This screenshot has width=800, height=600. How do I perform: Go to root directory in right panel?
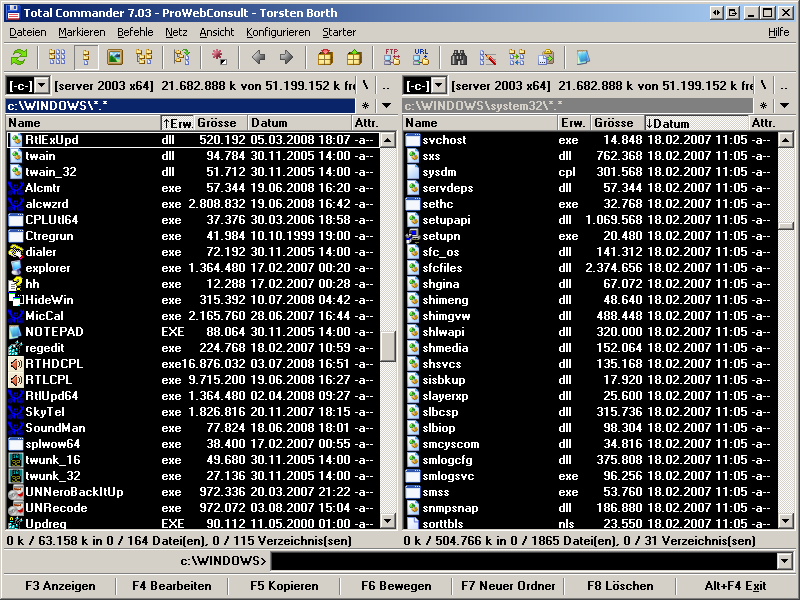tap(763, 86)
